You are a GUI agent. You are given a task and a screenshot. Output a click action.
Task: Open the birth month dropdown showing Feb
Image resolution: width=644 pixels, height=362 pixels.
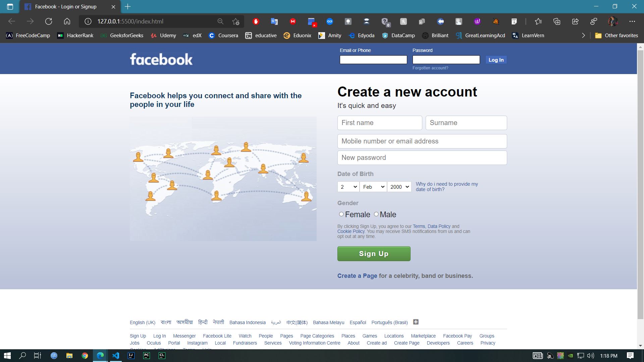(x=373, y=187)
